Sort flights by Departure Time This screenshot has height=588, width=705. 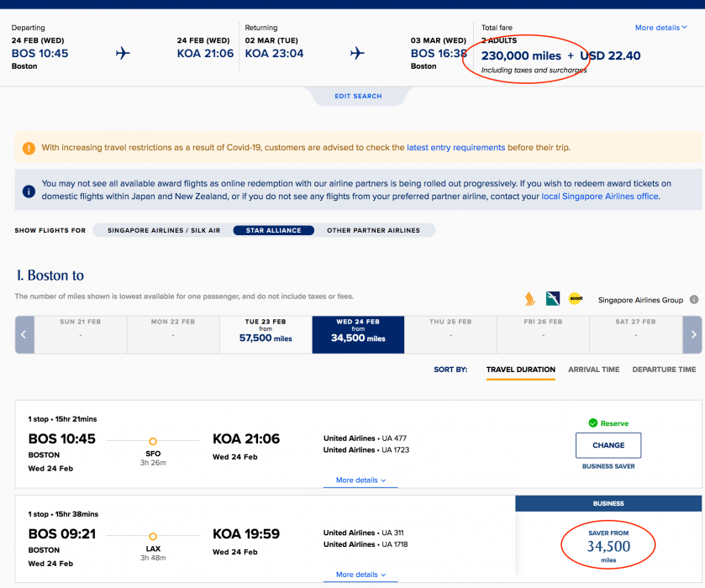tap(664, 370)
